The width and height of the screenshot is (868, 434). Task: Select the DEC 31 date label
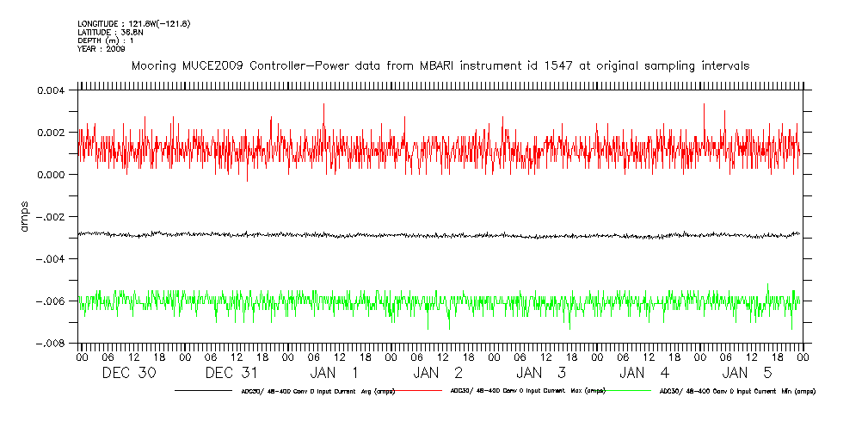(232, 373)
